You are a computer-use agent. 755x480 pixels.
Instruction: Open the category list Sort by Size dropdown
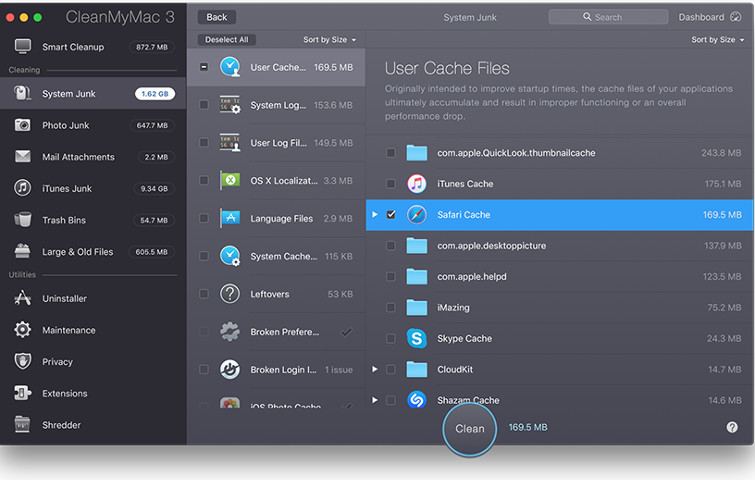pos(330,39)
